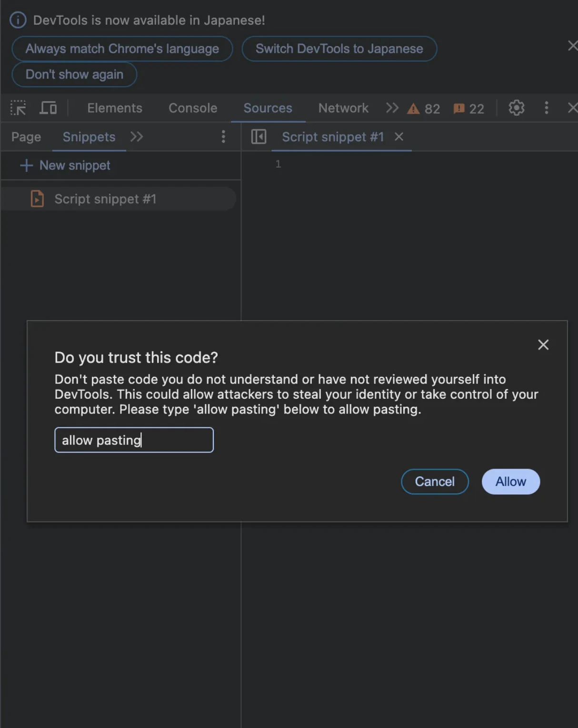
Task: Click Allow to enable pasting
Action: [511, 482]
